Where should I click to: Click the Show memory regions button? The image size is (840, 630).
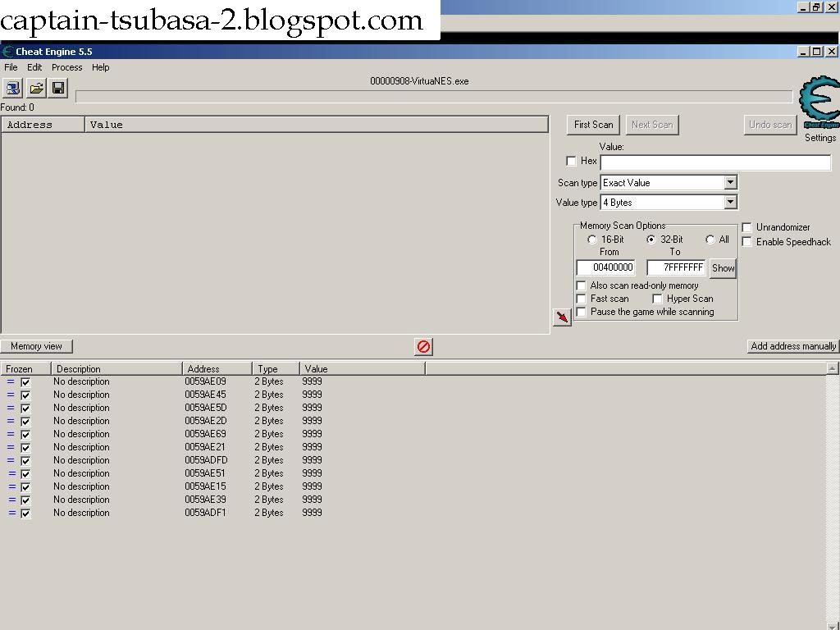(x=723, y=268)
